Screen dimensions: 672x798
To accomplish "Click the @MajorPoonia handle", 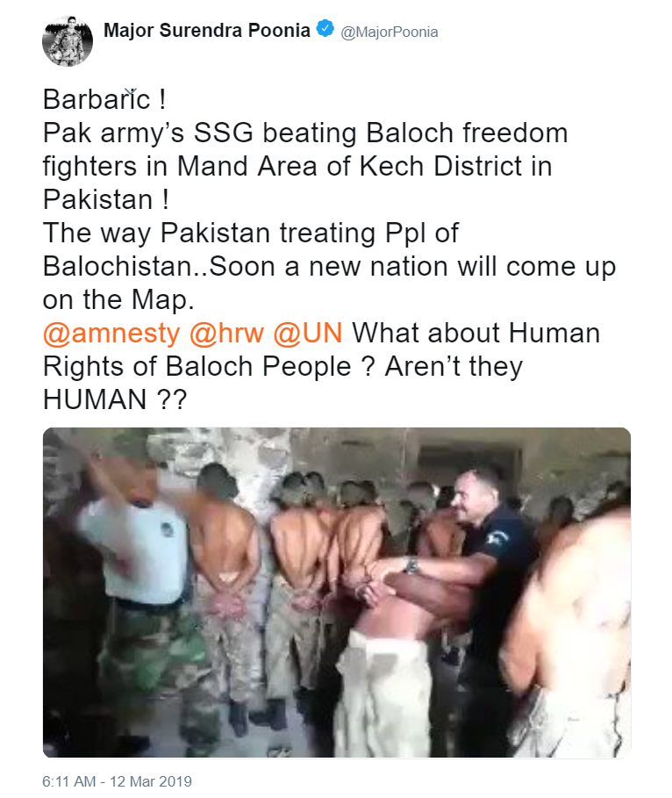I will click(390, 32).
